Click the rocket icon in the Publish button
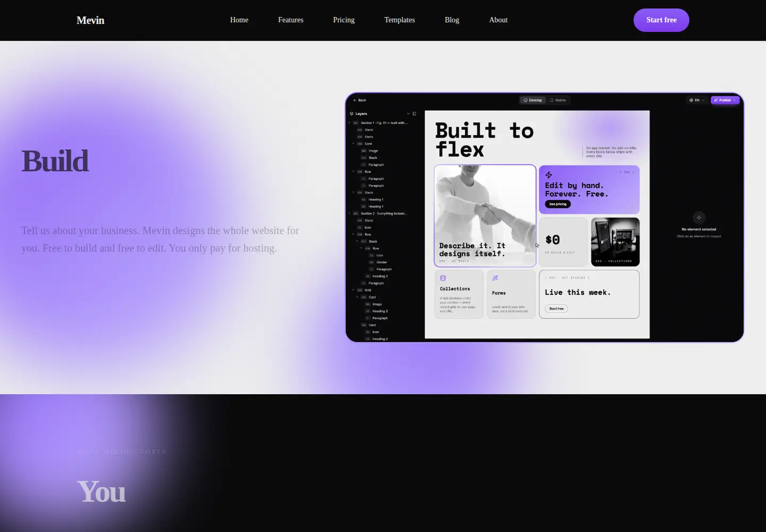The height and width of the screenshot is (532, 766). tap(716, 100)
